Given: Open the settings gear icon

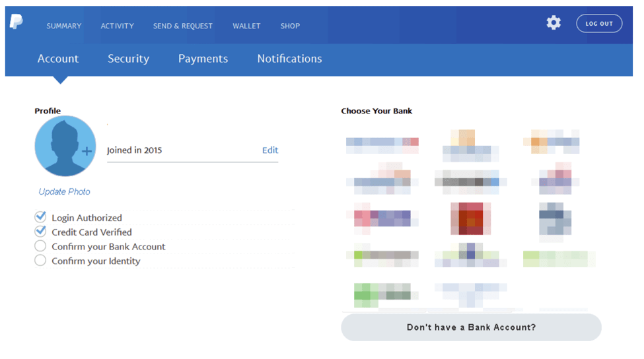Looking at the screenshot, I should point(554,22).
